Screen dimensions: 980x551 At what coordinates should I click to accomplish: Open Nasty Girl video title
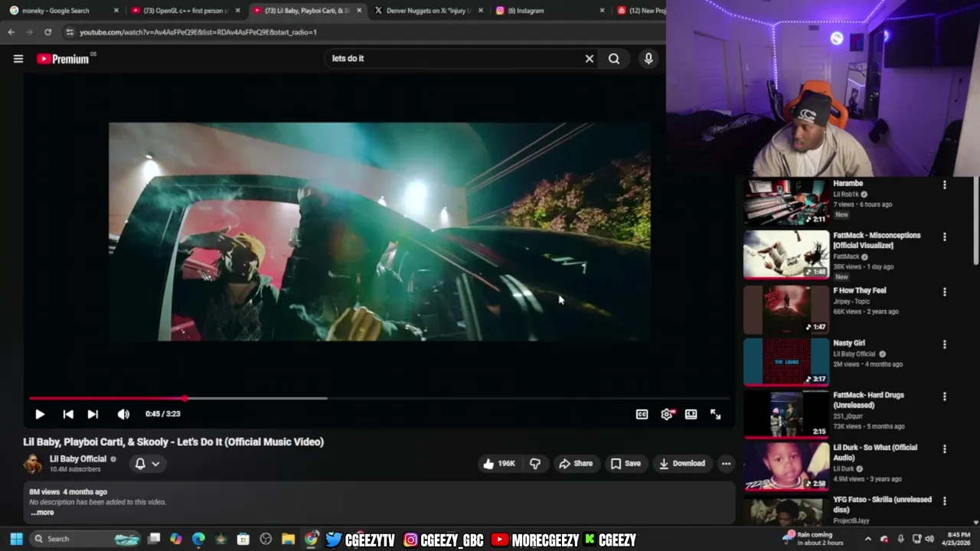(x=848, y=344)
